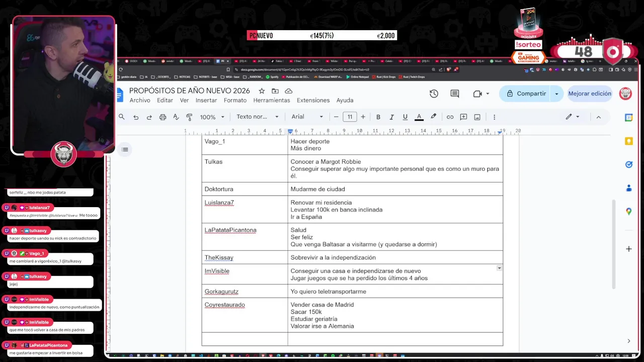The image size is (644, 362).
Task: Check the cloud save status icon
Action: (289, 91)
